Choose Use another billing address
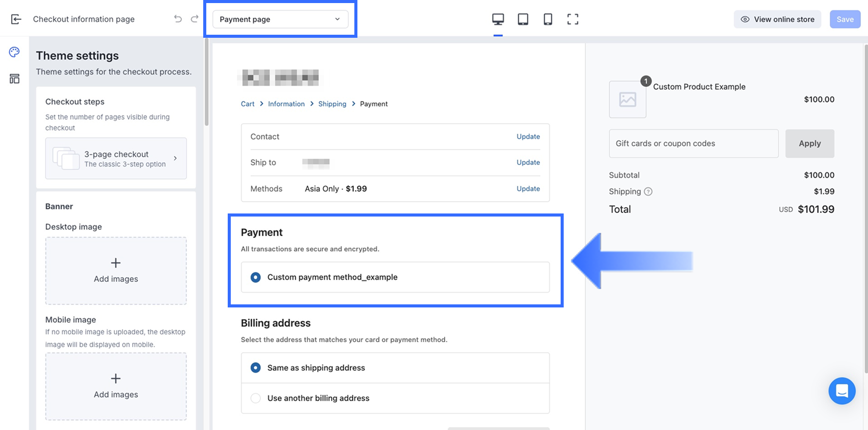The image size is (868, 430). pyautogui.click(x=256, y=398)
